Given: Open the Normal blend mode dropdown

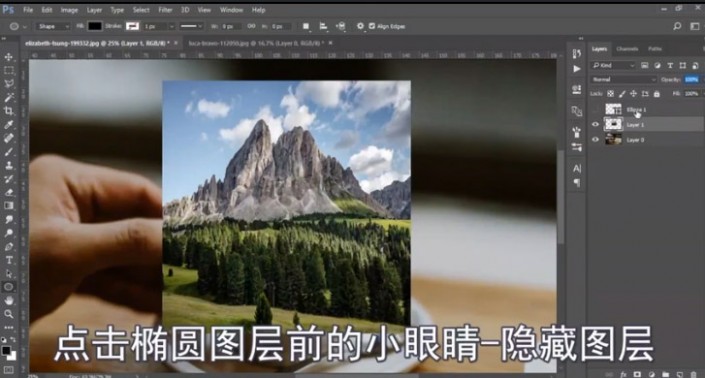Looking at the screenshot, I should coord(624,80).
